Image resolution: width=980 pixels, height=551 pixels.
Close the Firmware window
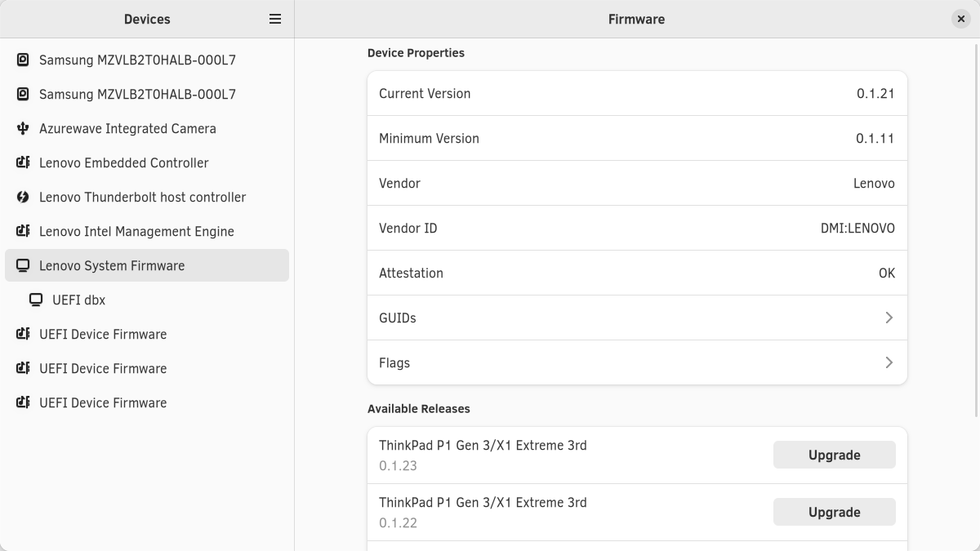pyautogui.click(x=960, y=19)
